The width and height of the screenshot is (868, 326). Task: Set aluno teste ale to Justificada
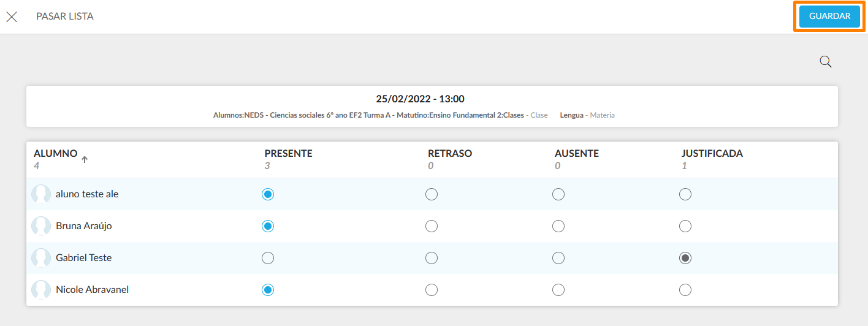tap(685, 194)
